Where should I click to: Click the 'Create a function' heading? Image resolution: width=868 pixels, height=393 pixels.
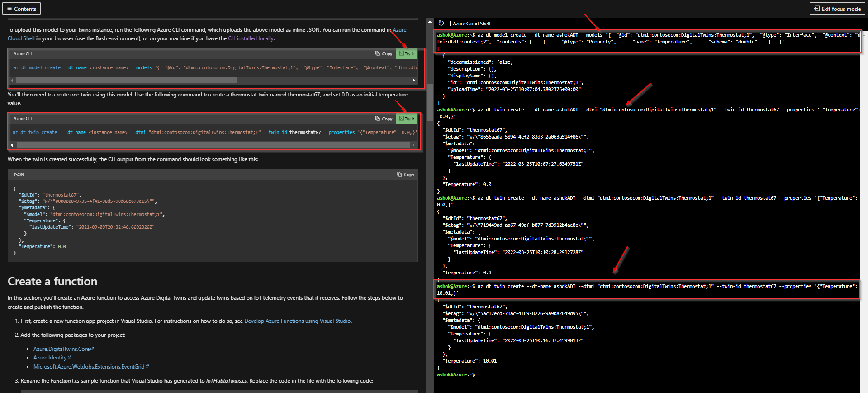(52, 282)
